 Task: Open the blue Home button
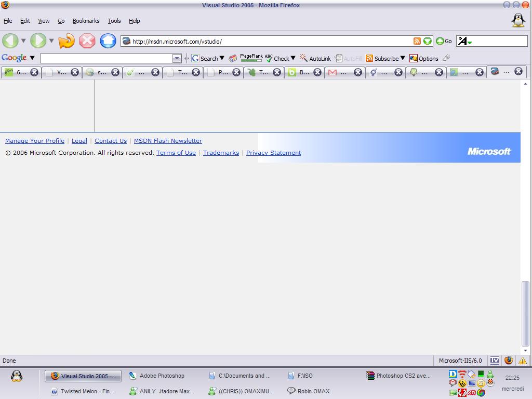coord(108,41)
